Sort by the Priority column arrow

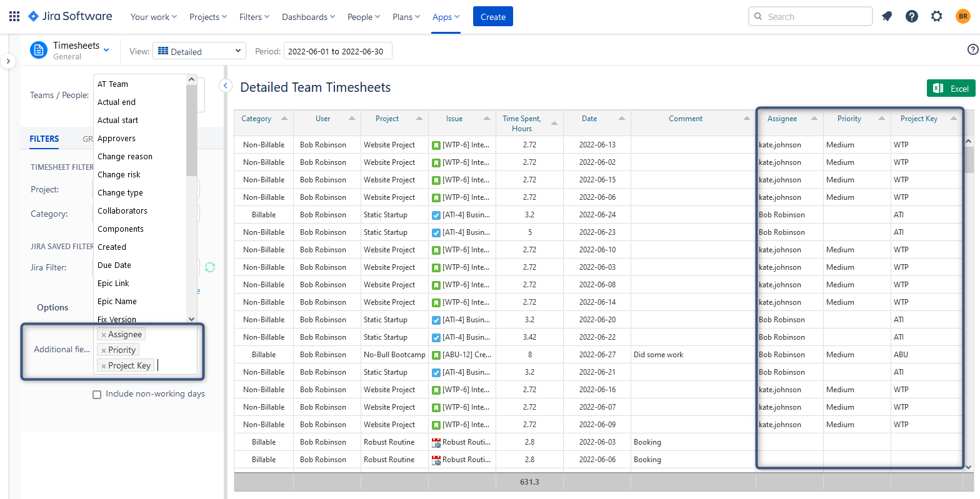(882, 119)
